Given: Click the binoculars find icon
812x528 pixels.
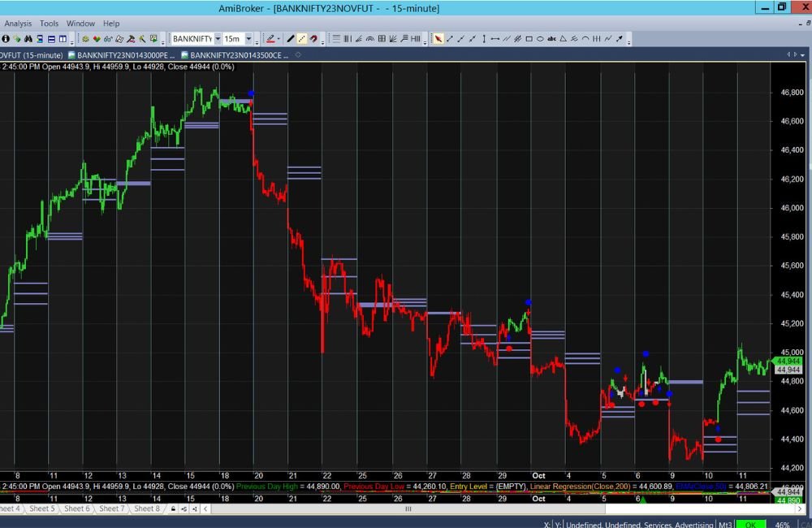Looking at the screenshot, I should (x=28, y=39).
